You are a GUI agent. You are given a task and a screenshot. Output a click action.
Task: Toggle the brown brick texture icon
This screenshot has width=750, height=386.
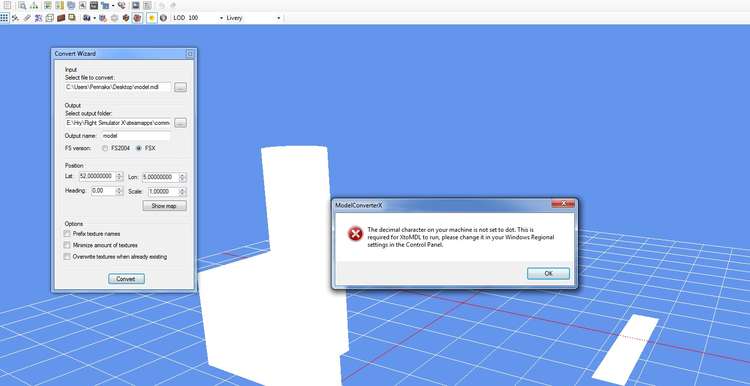[x=61, y=18]
